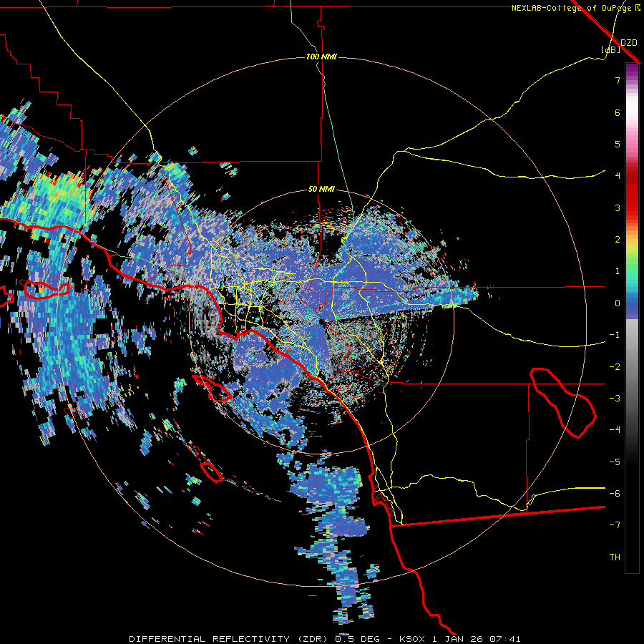Click the KSOX station identifier
The height and width of the screenshot is (644, 644).
(412, 639)
